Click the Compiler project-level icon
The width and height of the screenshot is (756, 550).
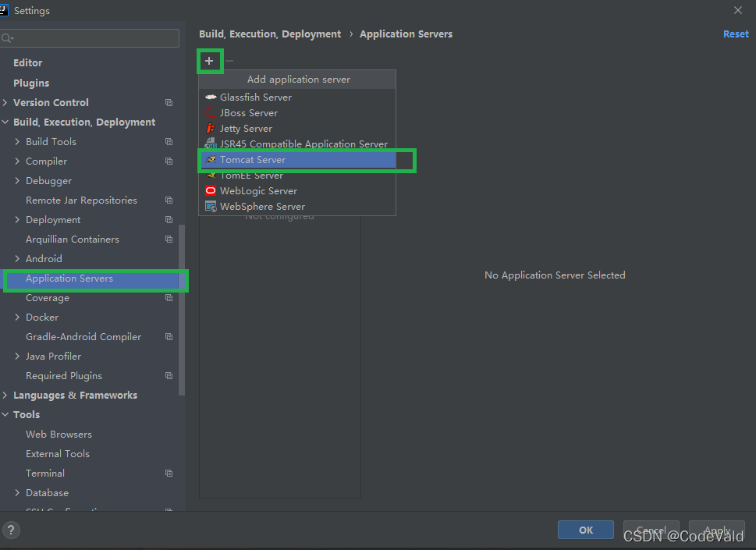coord(169,161)
